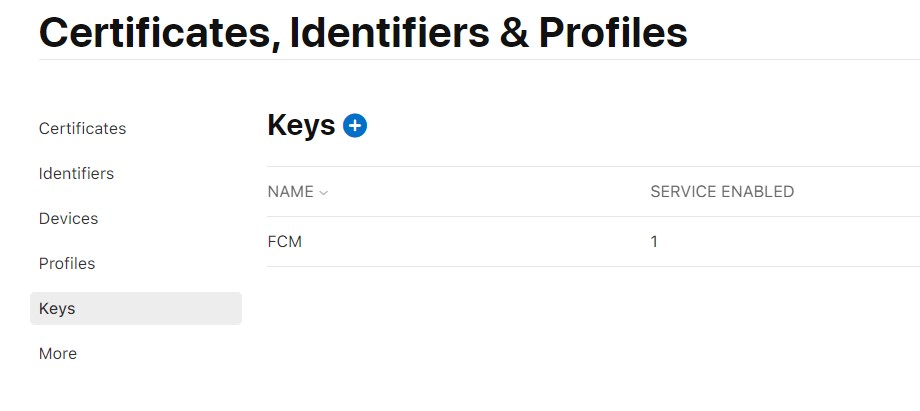Add a new key with plus icon
This screenshot has width=920, height=411.
[355, 125]
